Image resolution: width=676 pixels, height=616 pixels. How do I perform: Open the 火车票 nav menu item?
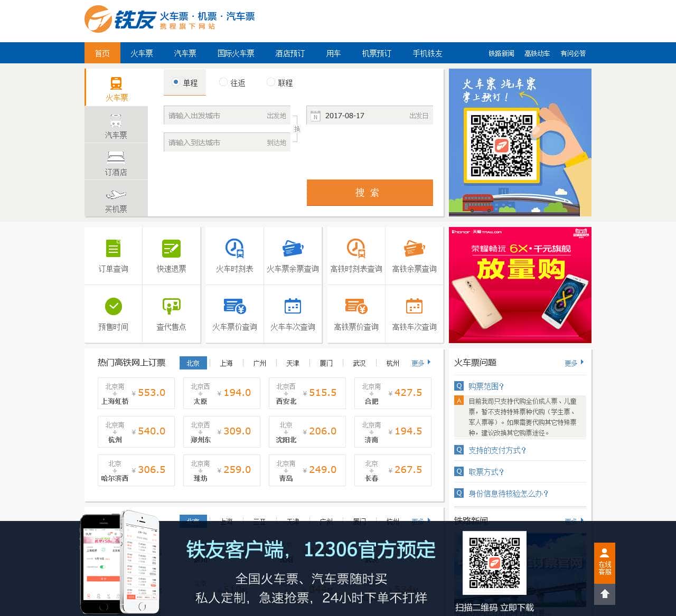tap(142, 53)
